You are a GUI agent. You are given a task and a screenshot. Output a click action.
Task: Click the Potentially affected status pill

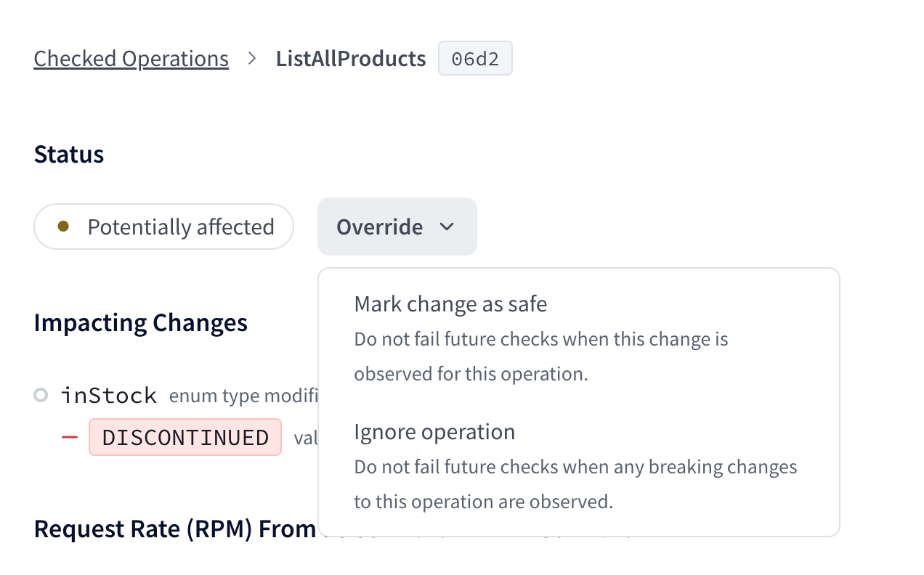(163, 227)
